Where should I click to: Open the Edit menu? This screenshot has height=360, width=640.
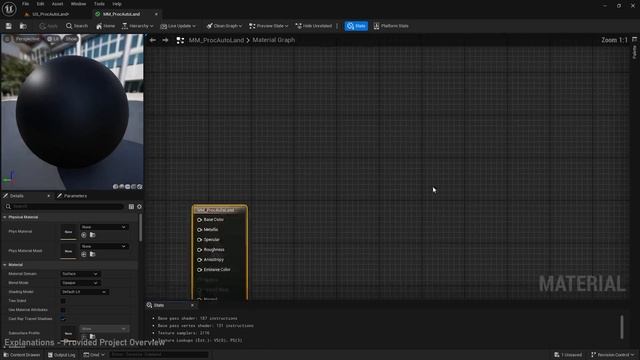coord(40,4)
